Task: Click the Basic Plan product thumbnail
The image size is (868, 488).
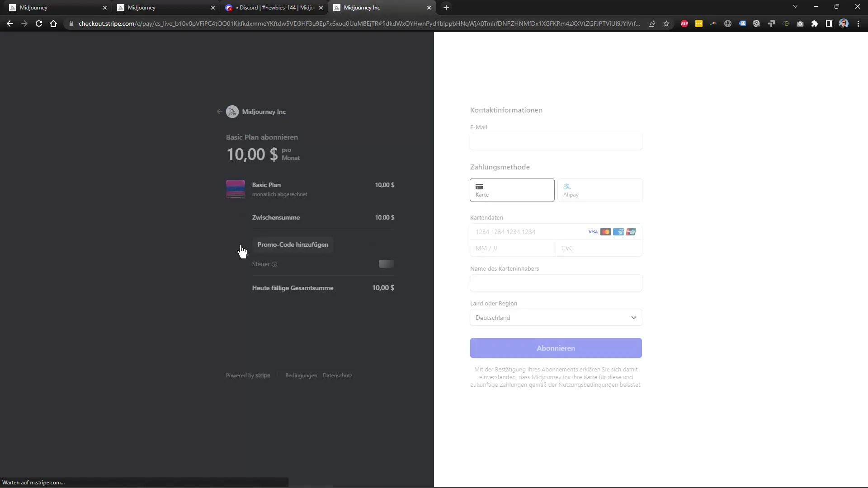Action: (x=236, y=189)
